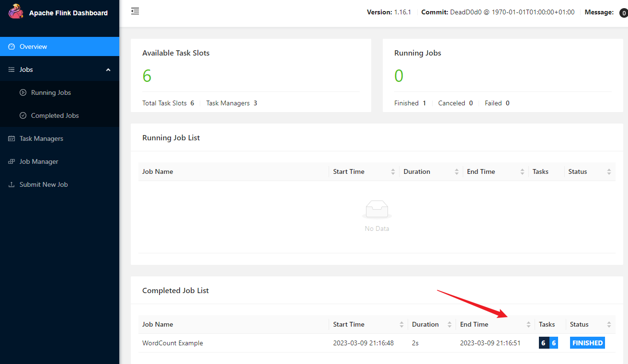628x364 pixels.
Task: Click the No Data empty inbox icon
Action: point(377,210)
